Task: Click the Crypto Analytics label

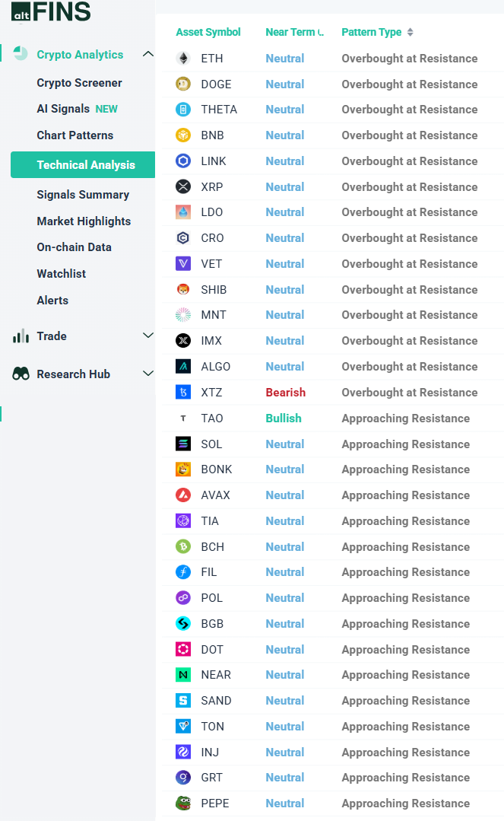Action: point(80,55)
